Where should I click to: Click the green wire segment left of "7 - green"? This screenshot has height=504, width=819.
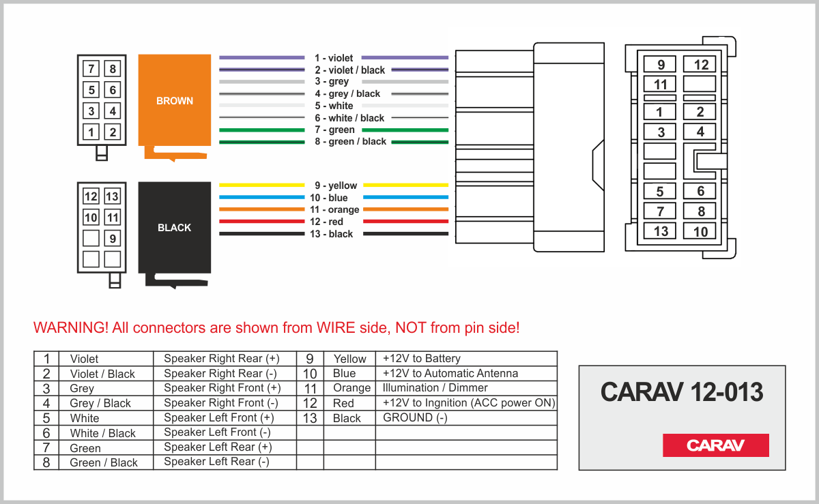pos(261,130)
